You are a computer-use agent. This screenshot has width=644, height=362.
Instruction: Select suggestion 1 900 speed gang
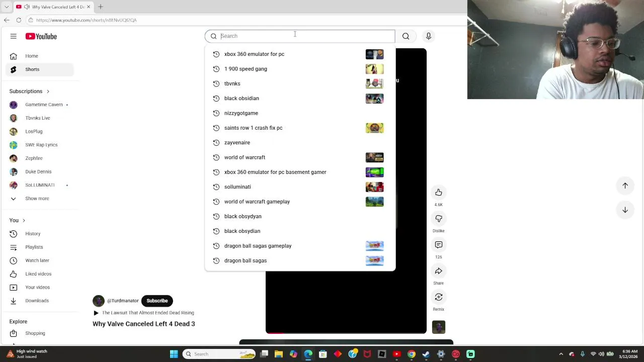[x=300, y=69]
